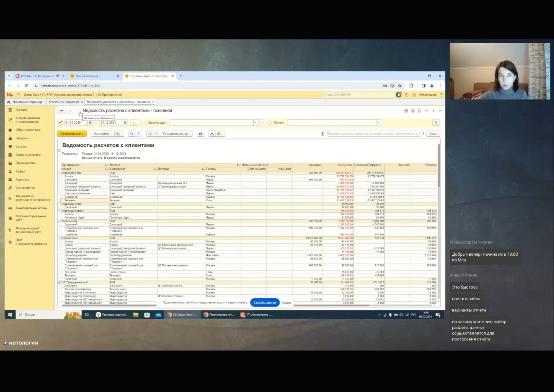Open the Windows Start menu

point(10,315)
